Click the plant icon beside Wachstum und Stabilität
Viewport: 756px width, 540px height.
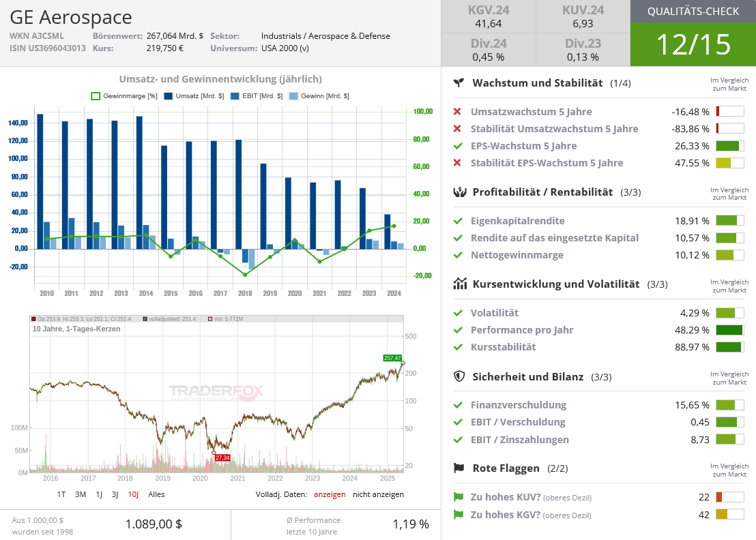[459, 83]
